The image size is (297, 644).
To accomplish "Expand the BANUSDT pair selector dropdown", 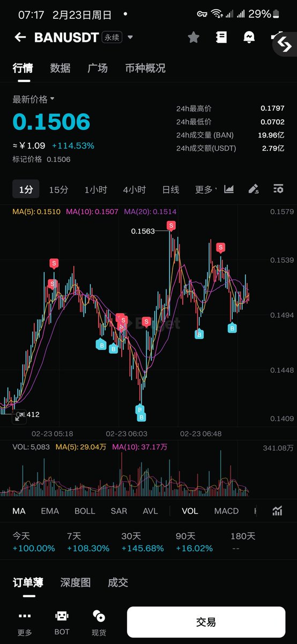I will click(x=130, y=38).
